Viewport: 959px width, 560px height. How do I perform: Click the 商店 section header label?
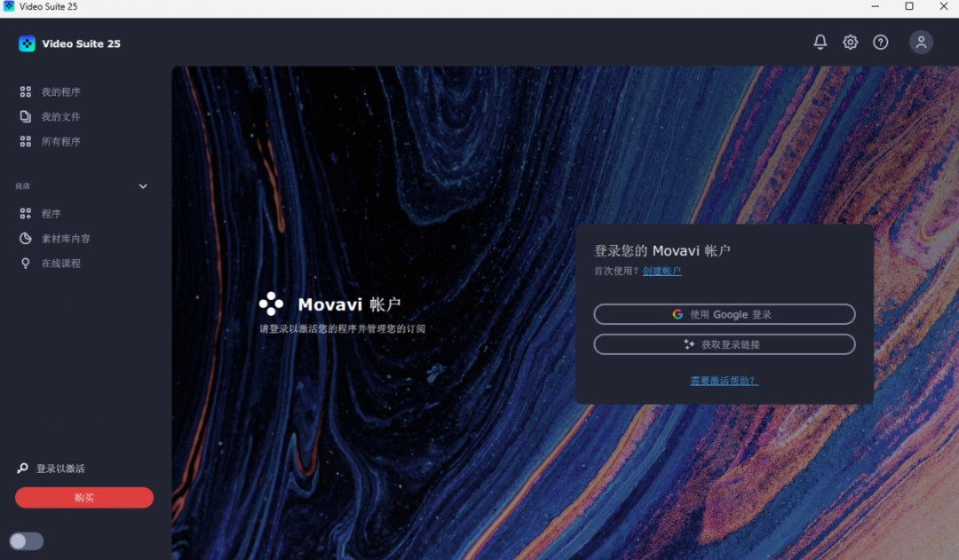coord(22,185)
